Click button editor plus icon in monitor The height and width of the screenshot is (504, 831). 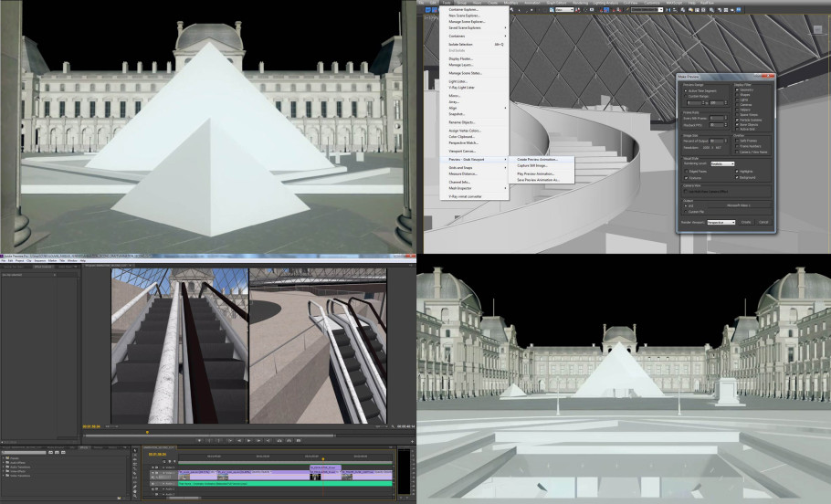[x=413, y=442]
